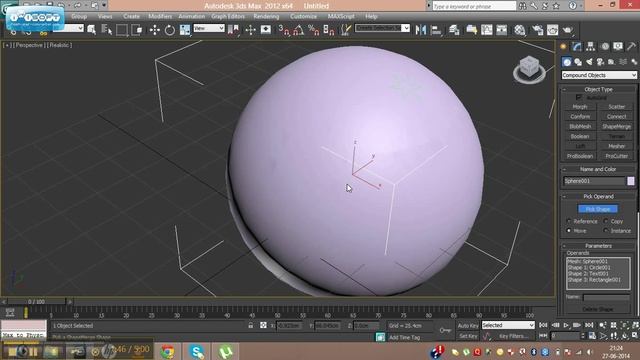Open the Modifiers menu
The height and width of the screenshot is (360, 640).
pos(160,16)
